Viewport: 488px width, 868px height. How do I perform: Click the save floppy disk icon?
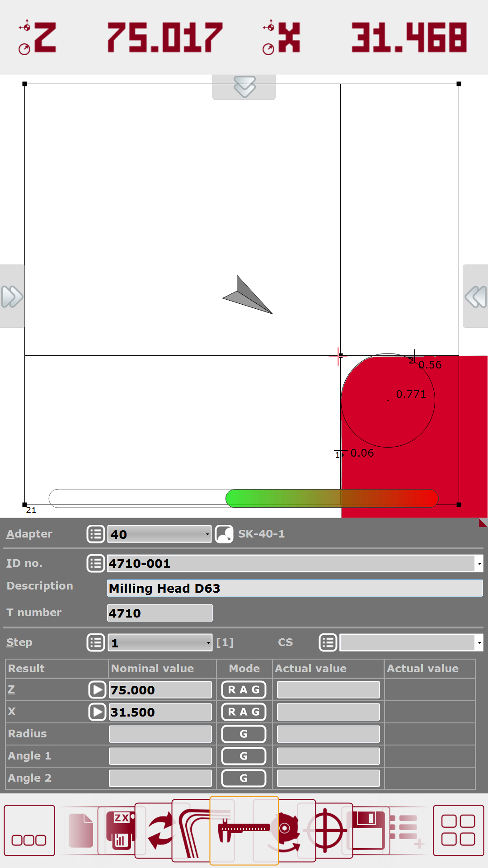tap(367, 830)
